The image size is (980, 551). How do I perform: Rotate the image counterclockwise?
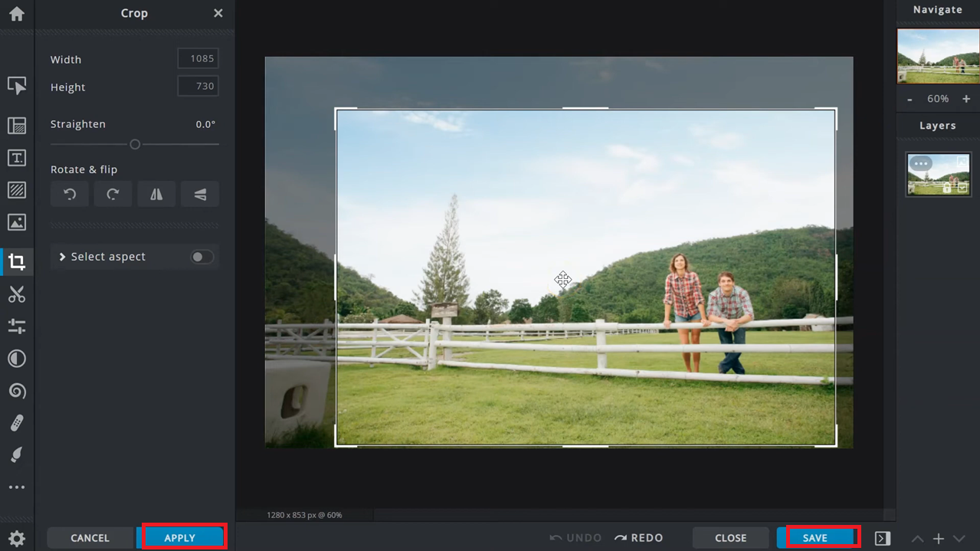(x=69, y=194)
